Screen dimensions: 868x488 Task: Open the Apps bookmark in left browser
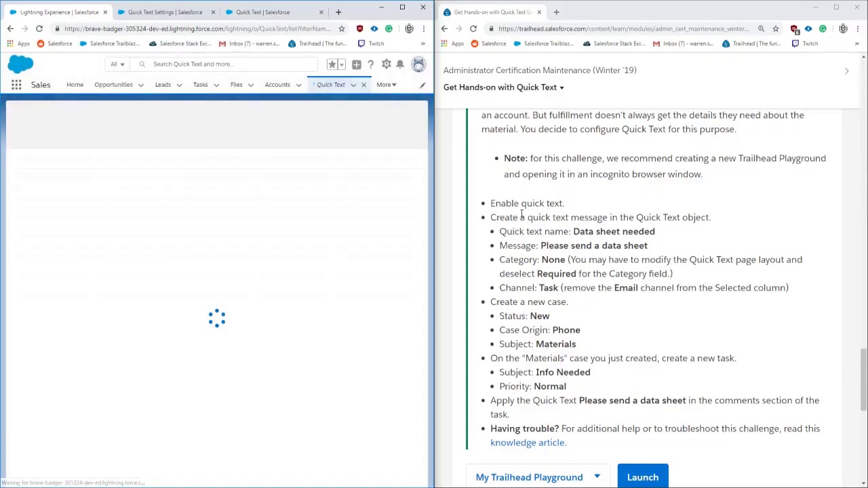point(18,43)
